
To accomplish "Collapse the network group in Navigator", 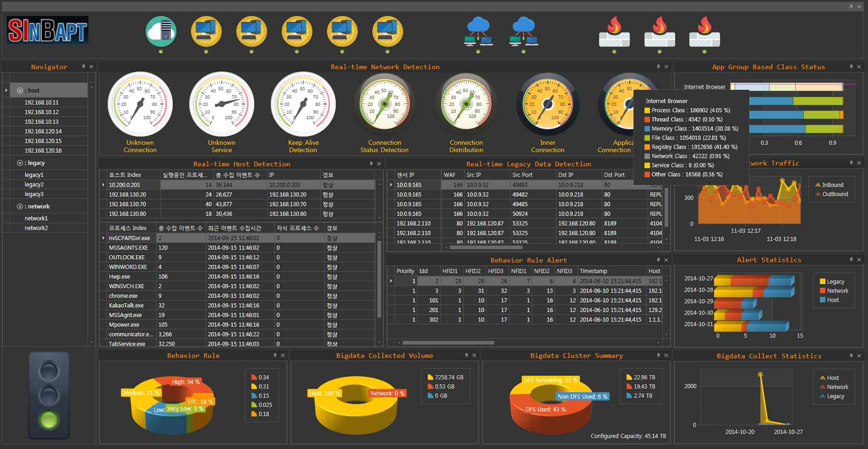I will 20,206.
